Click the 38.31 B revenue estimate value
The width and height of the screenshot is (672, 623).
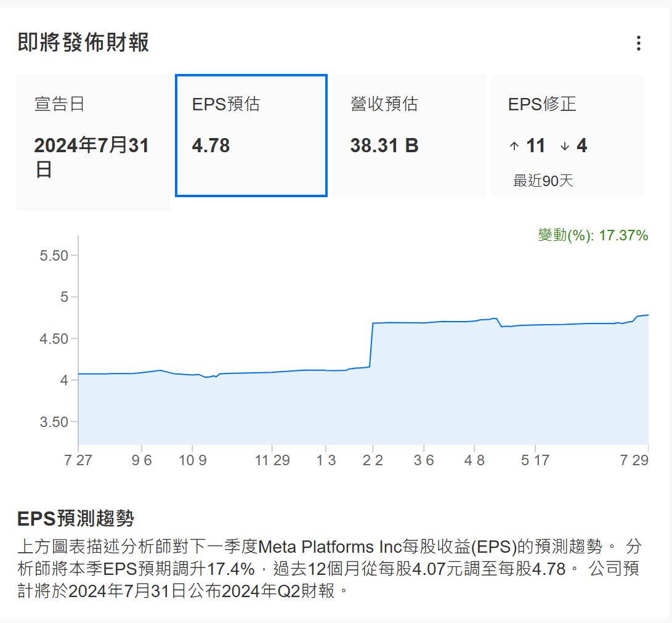tap(384, 146)
